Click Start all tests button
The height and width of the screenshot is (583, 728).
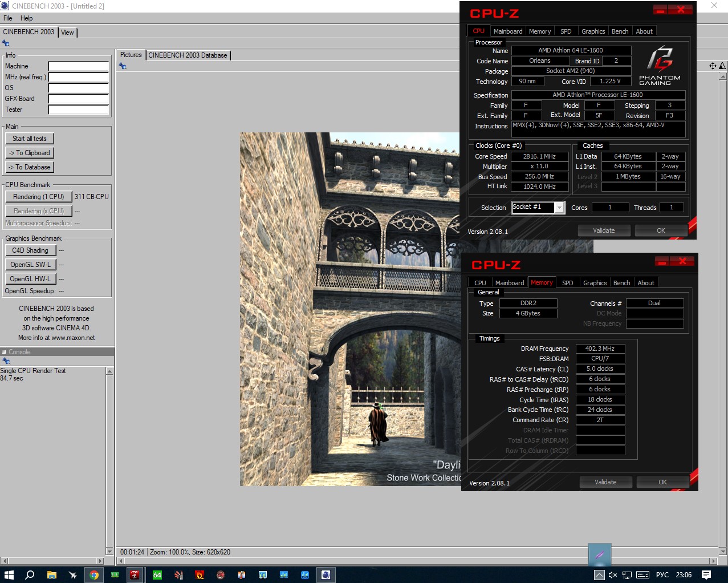tap(30, 139)
